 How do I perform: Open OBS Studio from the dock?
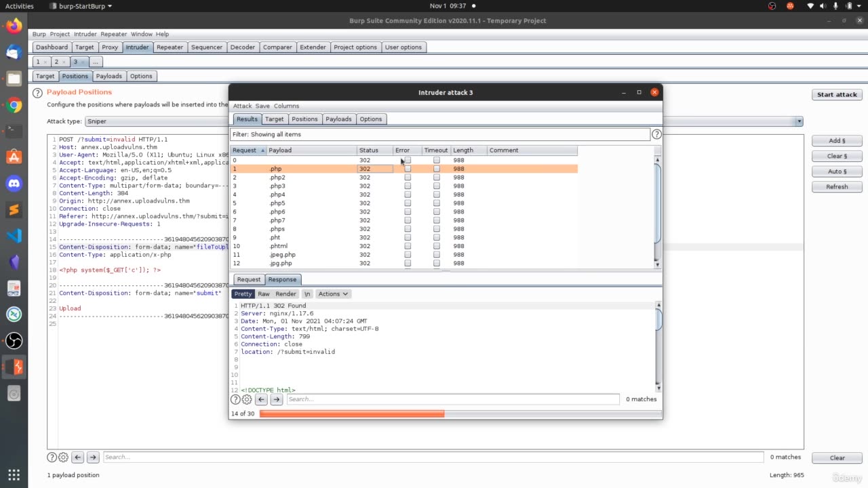14,340
